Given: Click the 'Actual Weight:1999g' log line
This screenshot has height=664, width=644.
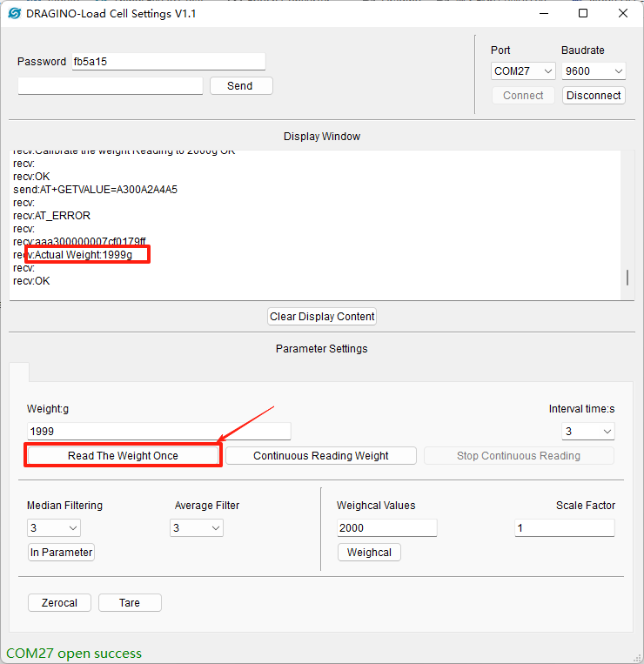Looking at the screenshot, I should 73,254.
